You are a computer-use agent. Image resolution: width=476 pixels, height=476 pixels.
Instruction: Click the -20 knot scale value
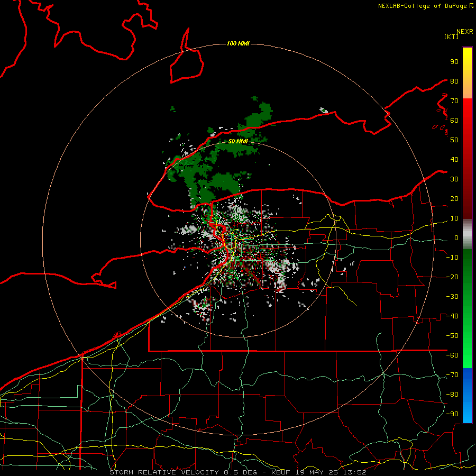click(x=452, y=277)
